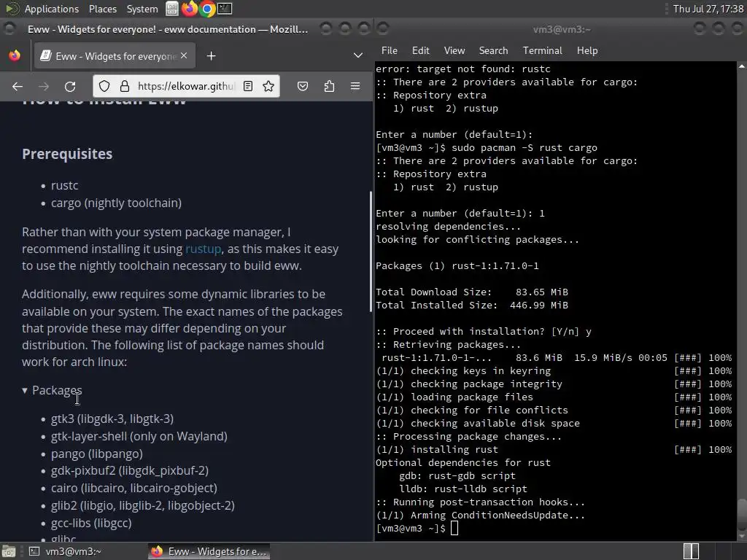Launch terminal from top panel launcher
Image resolution: width=747 pixels, height=560 pixels.
click(x=225, y=9)
